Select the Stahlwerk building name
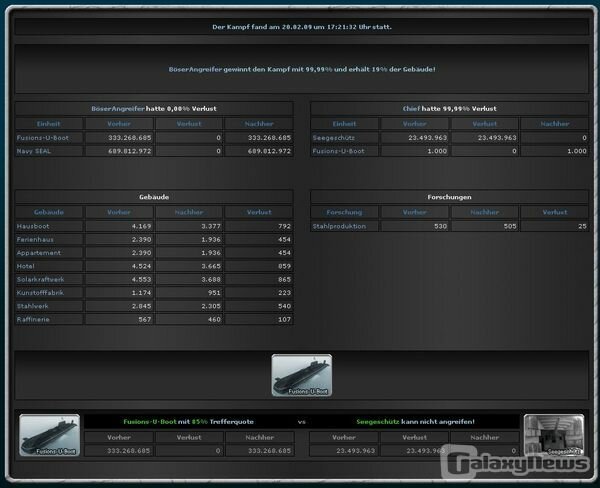Viewport: 600px width, 488px height. pyautogui.click(x=33, y=306)
